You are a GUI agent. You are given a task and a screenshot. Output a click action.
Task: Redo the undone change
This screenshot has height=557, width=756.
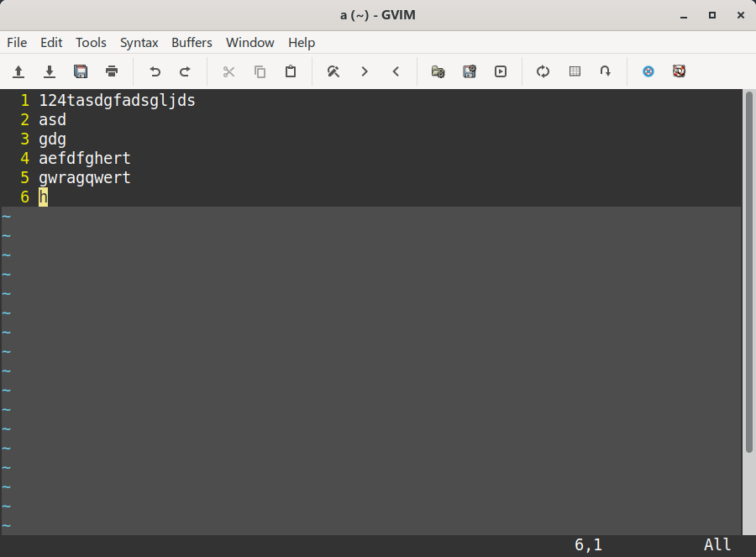coord(185,72)
